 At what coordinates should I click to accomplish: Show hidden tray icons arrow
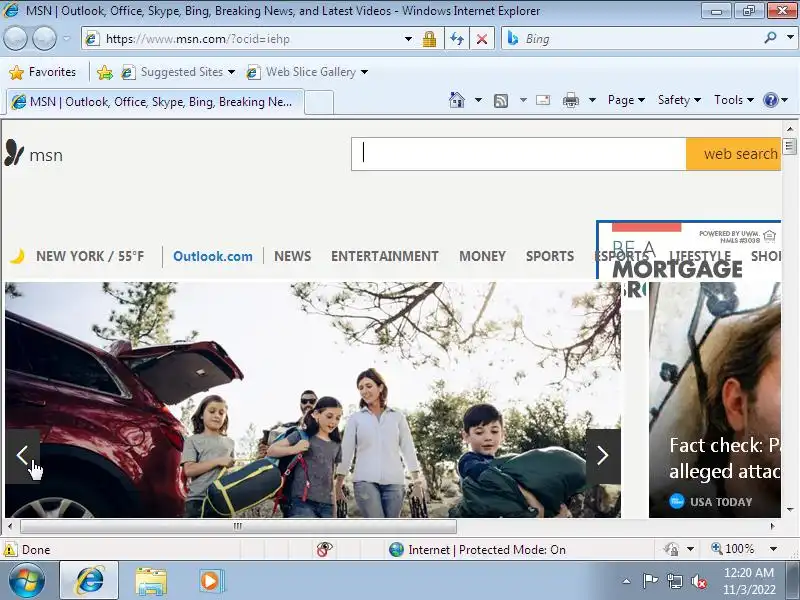pos(627,581)
